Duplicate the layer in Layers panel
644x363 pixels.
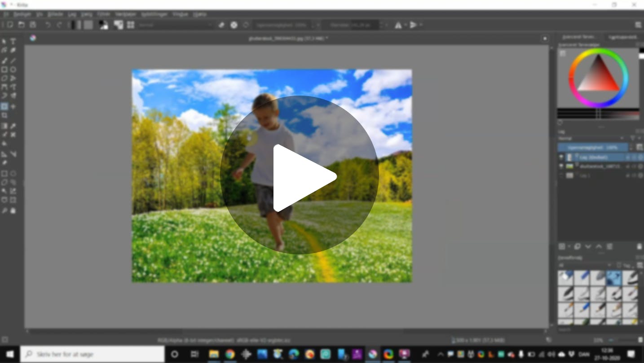point(578,246)
